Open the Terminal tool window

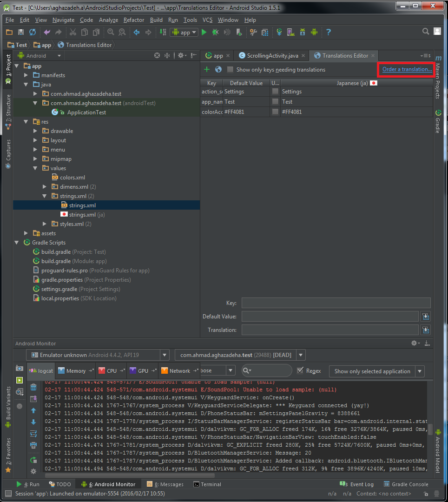[x=207, y=484]
